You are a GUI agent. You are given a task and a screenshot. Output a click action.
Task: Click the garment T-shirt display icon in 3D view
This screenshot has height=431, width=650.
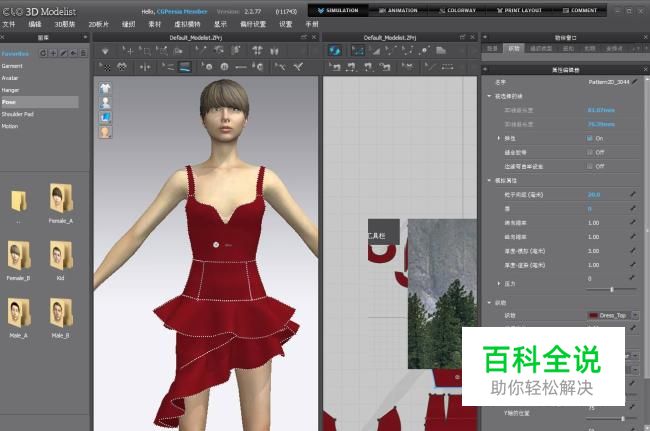click(x=105, y=89)
